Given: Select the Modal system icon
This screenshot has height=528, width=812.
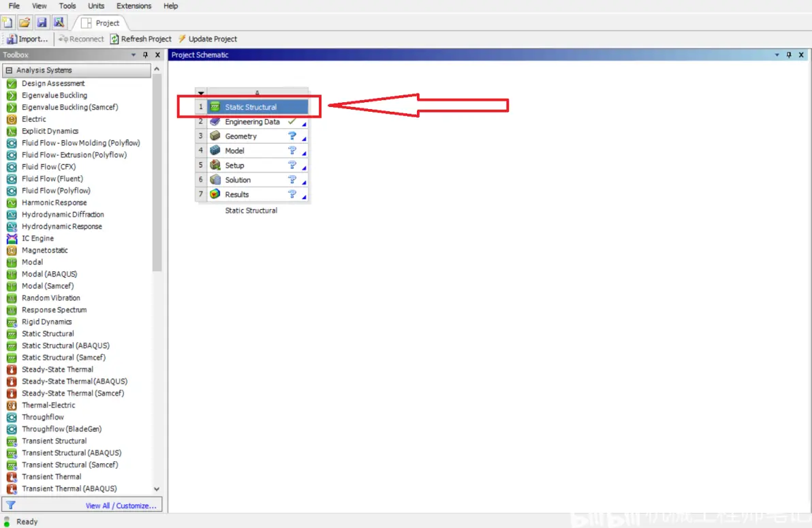Looking at the screenshot, I should [12, 262].
